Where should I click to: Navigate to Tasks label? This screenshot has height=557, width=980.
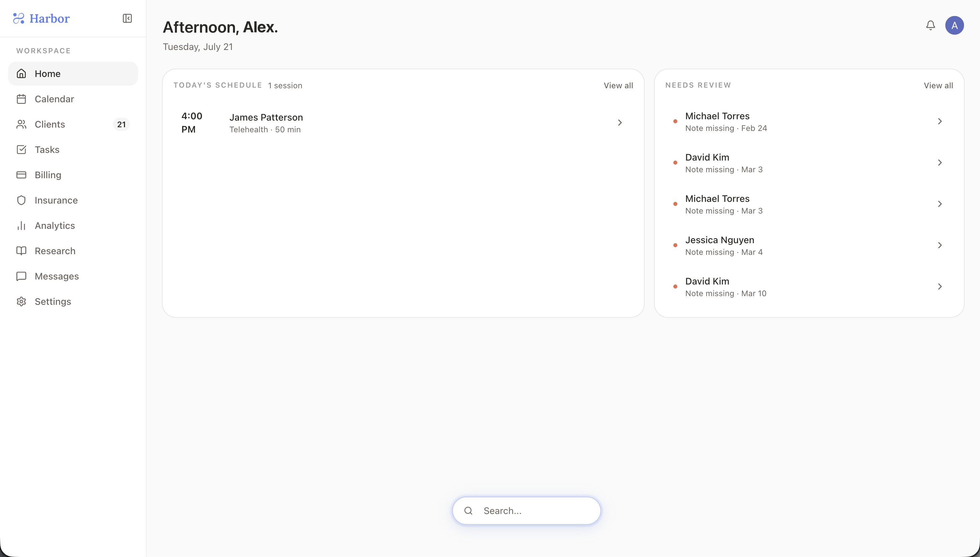47,150
